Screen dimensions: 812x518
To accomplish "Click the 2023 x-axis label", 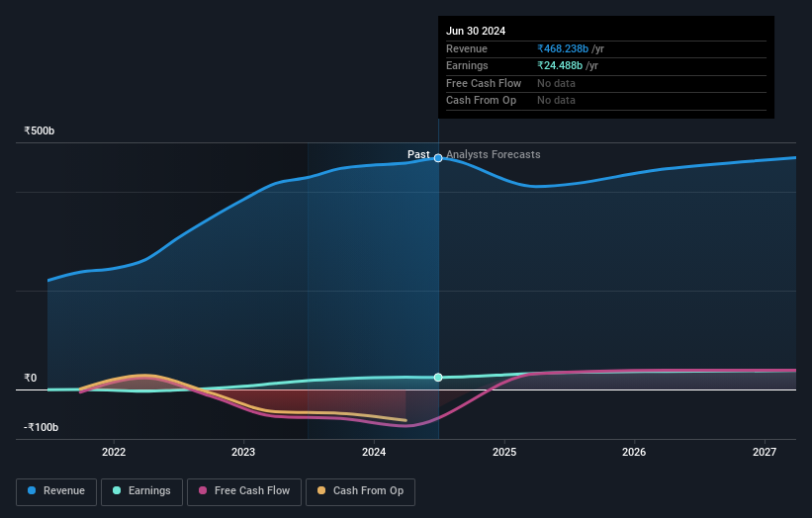I will pos(243,452).
